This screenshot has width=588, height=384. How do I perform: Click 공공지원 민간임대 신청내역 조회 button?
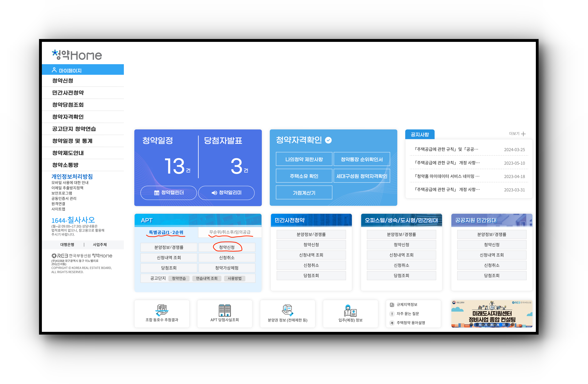point(492,255)
